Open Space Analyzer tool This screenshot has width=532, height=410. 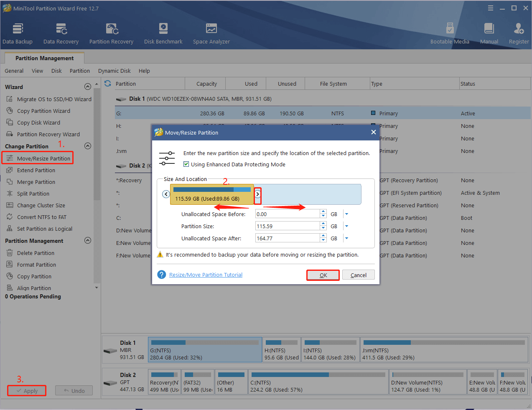point(211,33)
